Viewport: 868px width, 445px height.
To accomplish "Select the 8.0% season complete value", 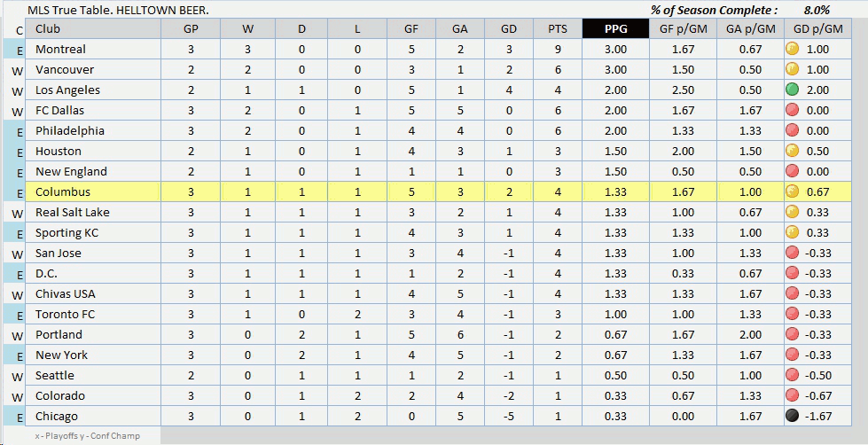I will pos(817,10).
